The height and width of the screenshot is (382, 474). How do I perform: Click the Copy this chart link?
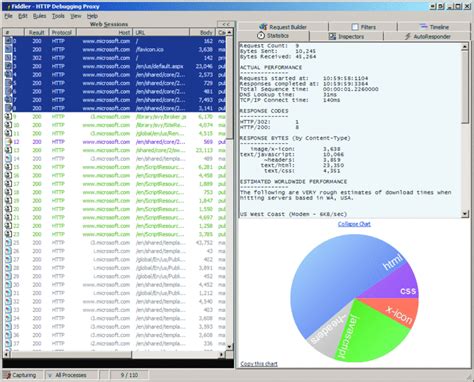[x=259, y=364]
